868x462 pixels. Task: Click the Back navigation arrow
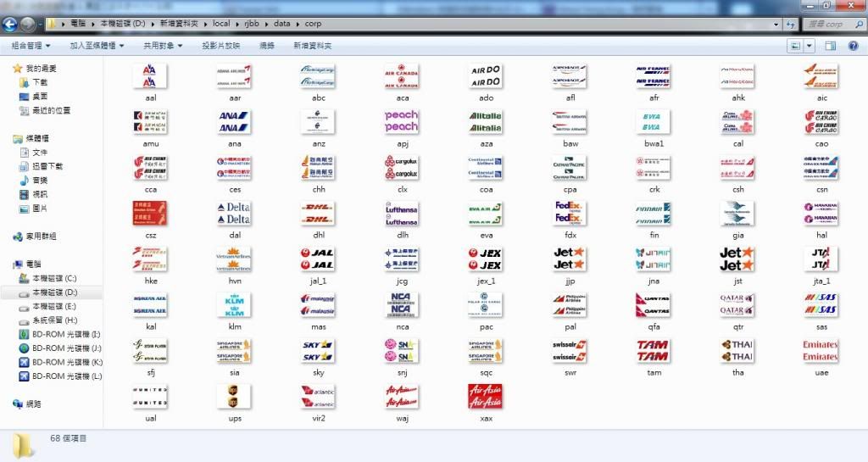coord(10,24)
